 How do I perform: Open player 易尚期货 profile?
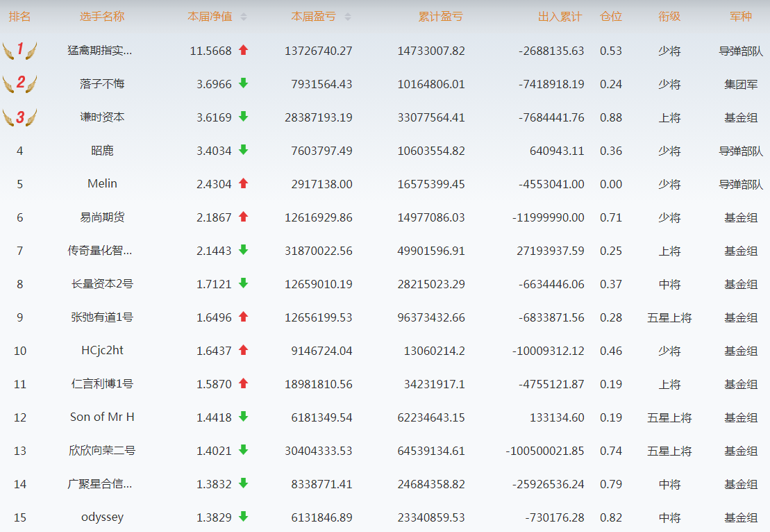102,217
